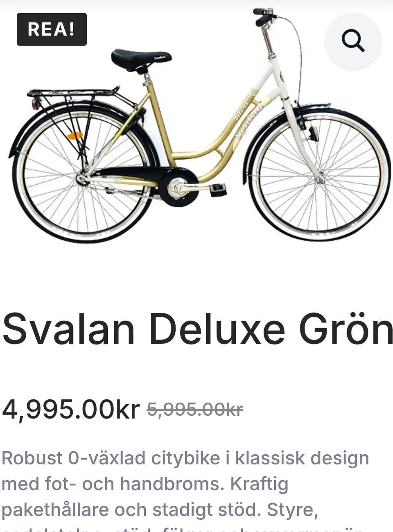This screenshot has height=532, width=393.
Task: Click the bike's pedal in the image
Action: (x=218, y=190)
